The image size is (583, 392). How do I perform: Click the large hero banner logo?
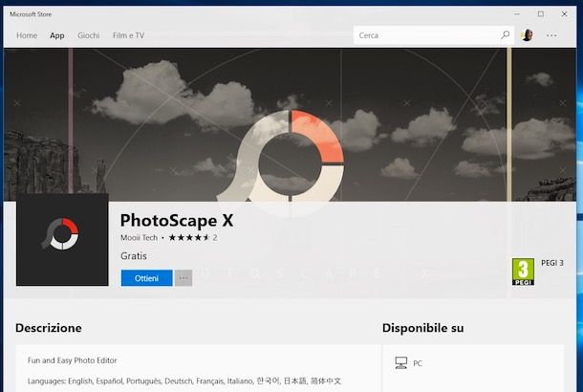290,158
